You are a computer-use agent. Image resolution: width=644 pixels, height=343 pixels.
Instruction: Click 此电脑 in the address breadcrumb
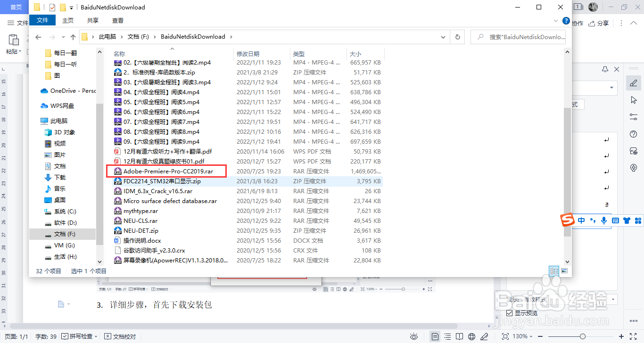107,36
